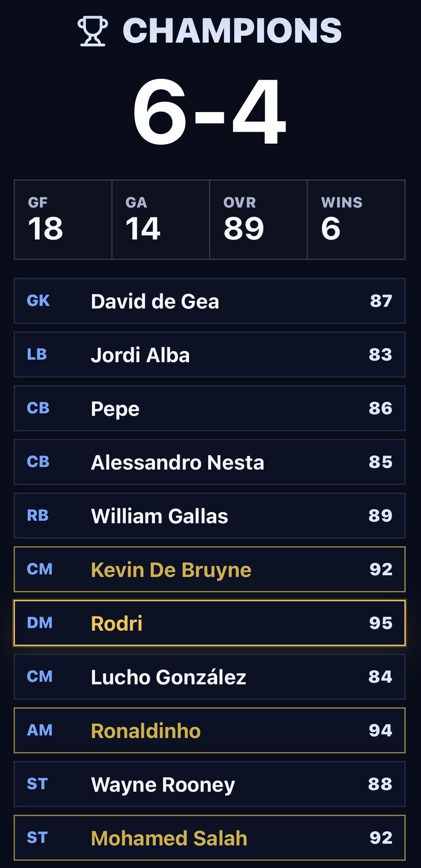Viewport: 421px width, 868px height.
Task: Click the CHAMPIONS title text
Action: point(232,31)
